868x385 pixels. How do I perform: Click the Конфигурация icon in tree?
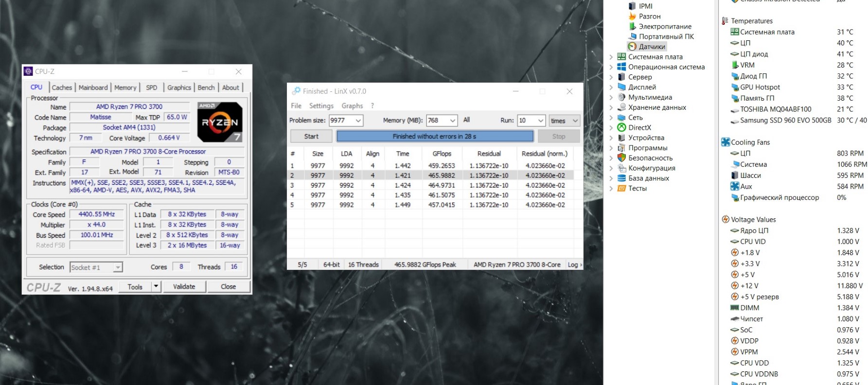pos(621,168)
